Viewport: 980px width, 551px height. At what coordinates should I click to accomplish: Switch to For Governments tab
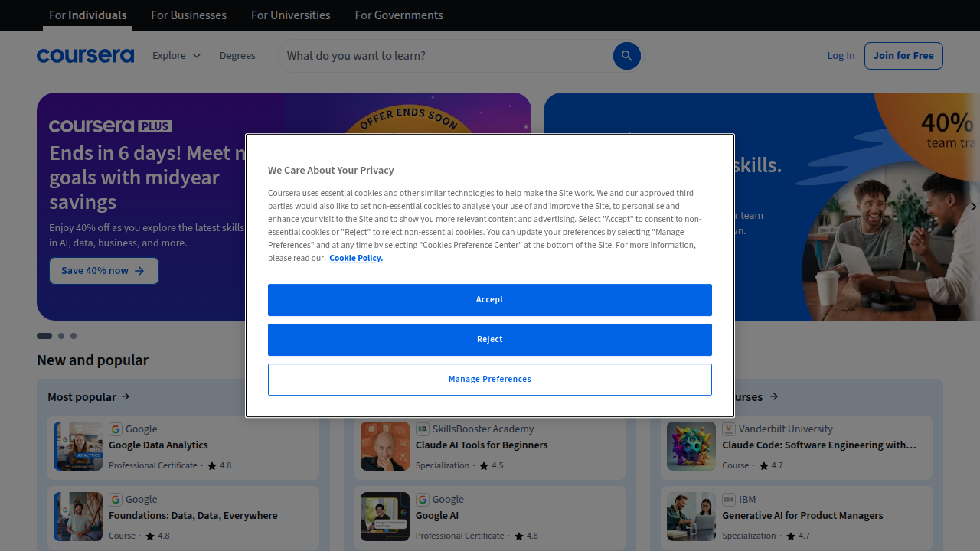pos(399,15)
